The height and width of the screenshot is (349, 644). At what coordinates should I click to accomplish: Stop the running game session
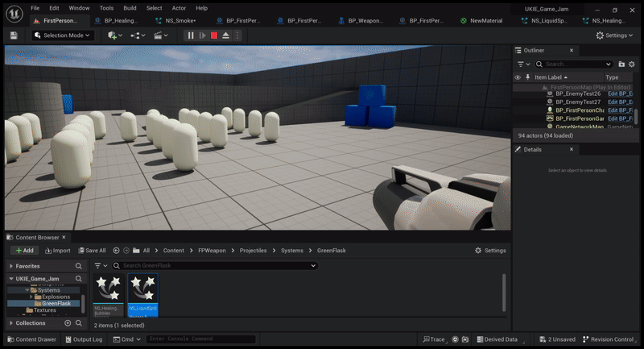214,35
